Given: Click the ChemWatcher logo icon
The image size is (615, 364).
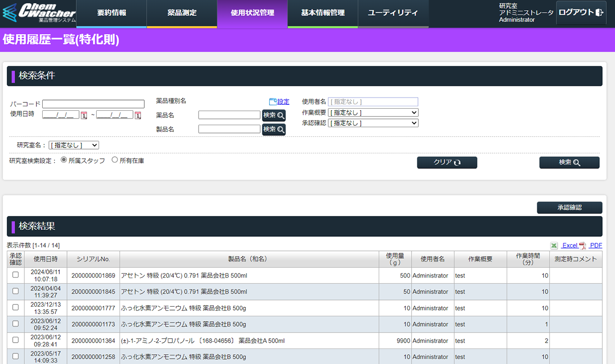Looking at the screenshot, I should 10,14.
